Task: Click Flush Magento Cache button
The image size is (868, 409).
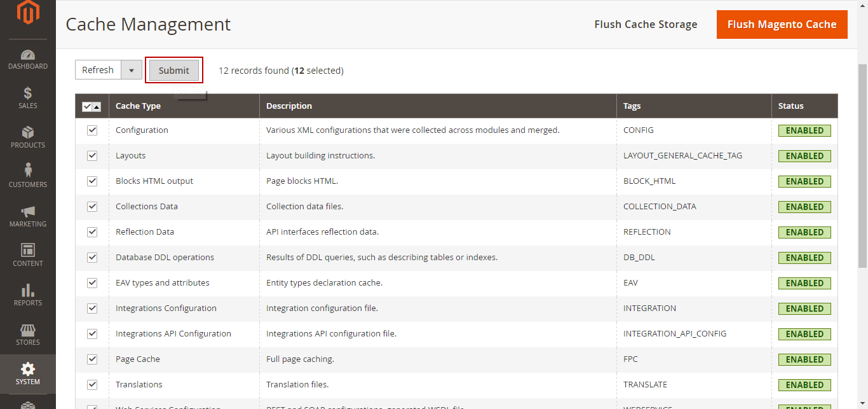Action: [x=782, y=24]
